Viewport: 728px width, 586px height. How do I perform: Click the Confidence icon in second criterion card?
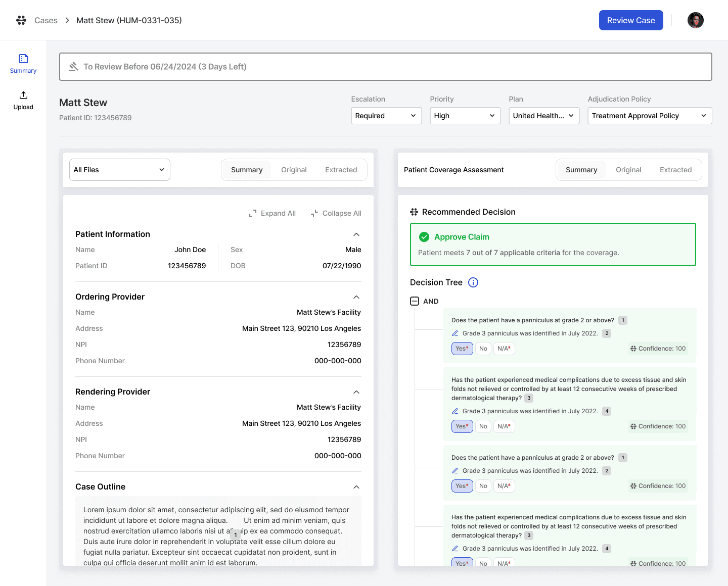633,426
